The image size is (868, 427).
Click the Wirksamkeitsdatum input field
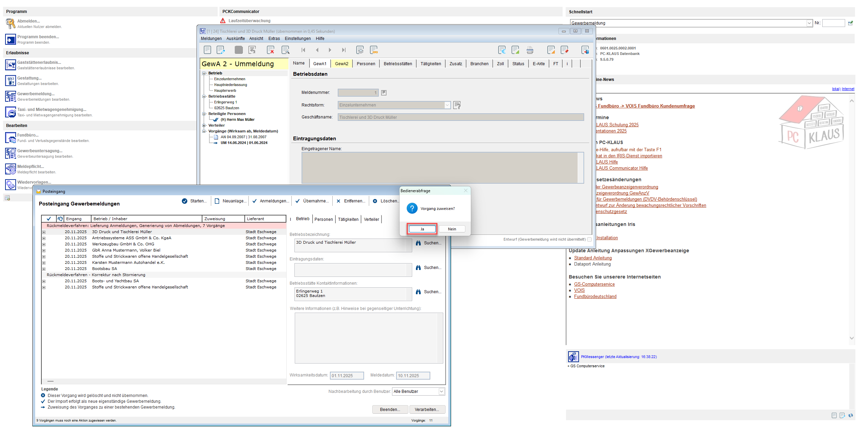pyautogui.click(x=347, y=376)
